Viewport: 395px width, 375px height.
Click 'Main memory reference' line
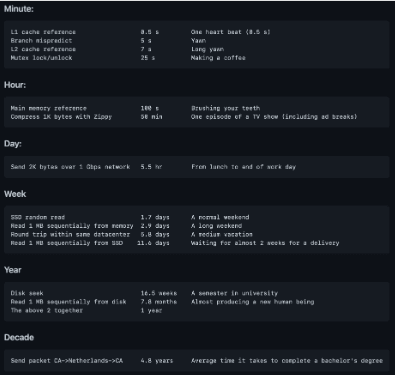pyautogui.click(x=49, y=108)
